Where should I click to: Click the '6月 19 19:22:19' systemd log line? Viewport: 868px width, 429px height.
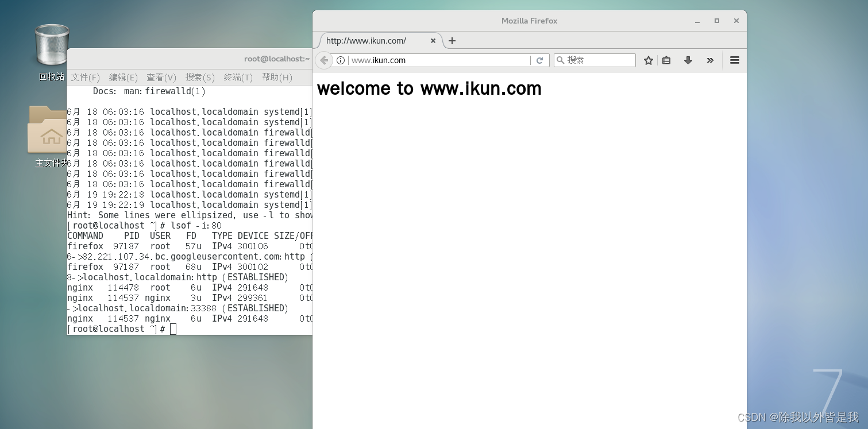pyautogui.click(x=190, y=205)
